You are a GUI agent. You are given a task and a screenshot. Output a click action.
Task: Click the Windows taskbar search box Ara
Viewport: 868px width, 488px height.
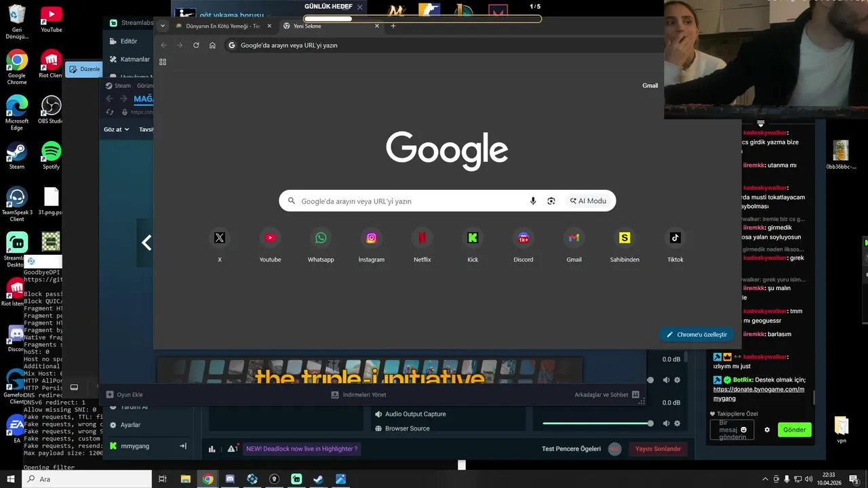[87, 479]
